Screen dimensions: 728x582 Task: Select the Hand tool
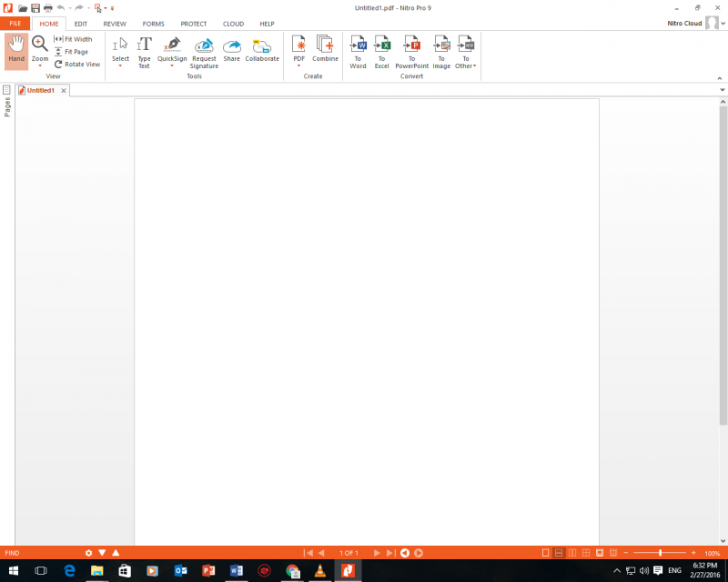point(16,51)
